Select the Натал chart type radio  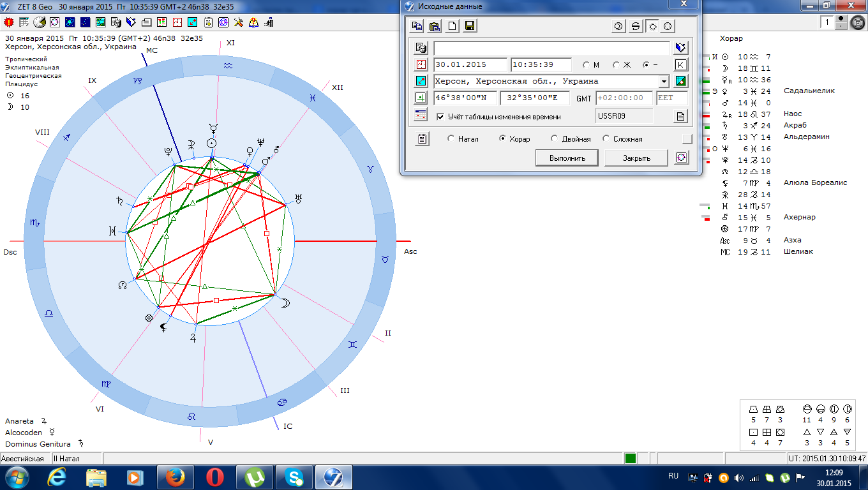[x=463, y=138]
